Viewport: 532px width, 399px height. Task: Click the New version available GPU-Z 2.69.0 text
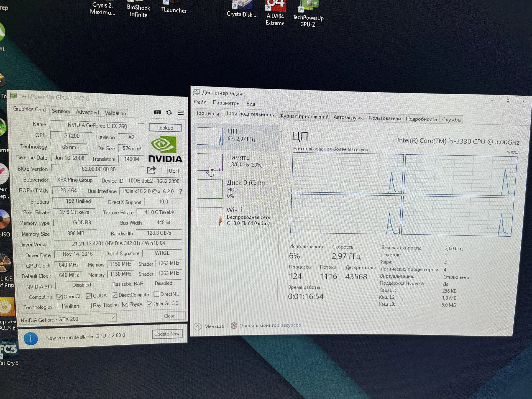coord(86,337)
